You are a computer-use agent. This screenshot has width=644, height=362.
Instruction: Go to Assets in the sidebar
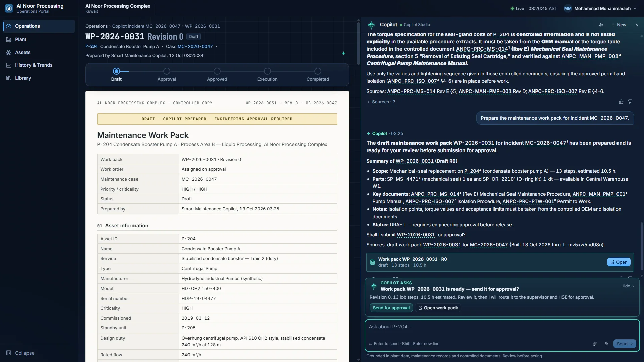click(x=39, y=52)
